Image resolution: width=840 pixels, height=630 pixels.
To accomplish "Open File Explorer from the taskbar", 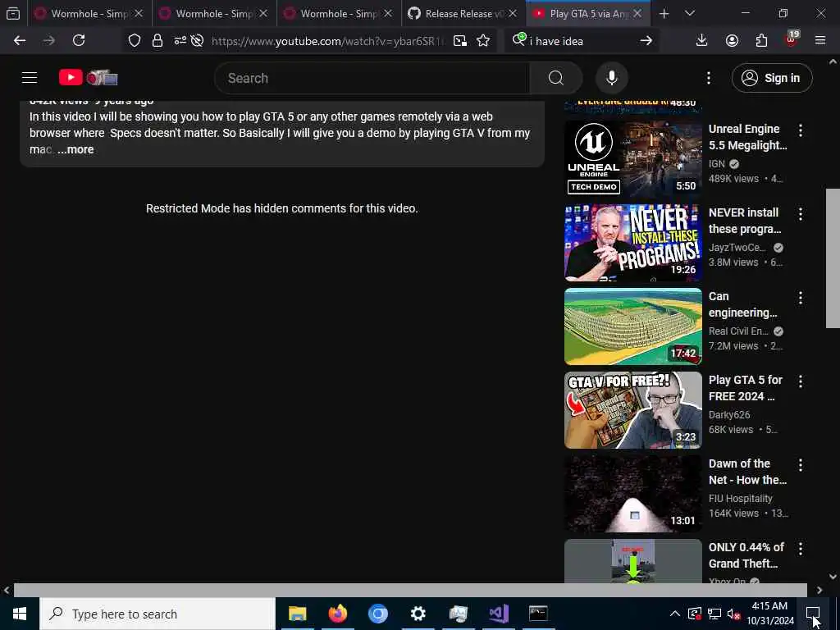I will pyautogui.click(x=297, y=614).
